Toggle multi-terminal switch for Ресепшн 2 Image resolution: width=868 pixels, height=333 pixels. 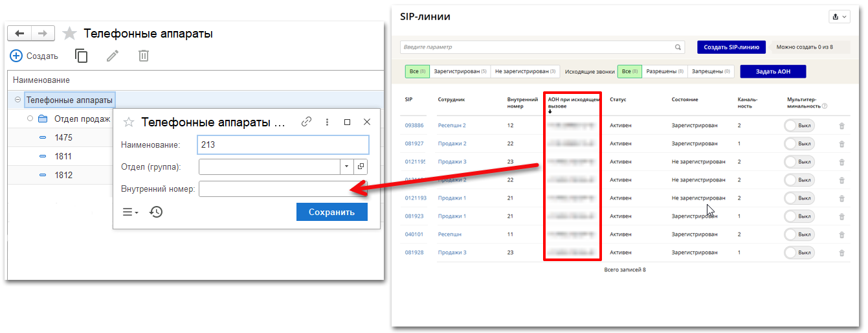(x=799, y=126)
